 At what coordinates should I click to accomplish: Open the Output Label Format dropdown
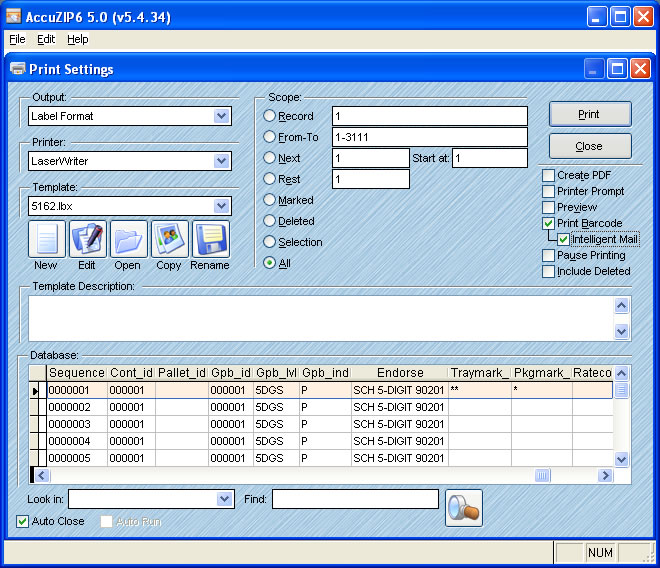[x=221, y=116]
